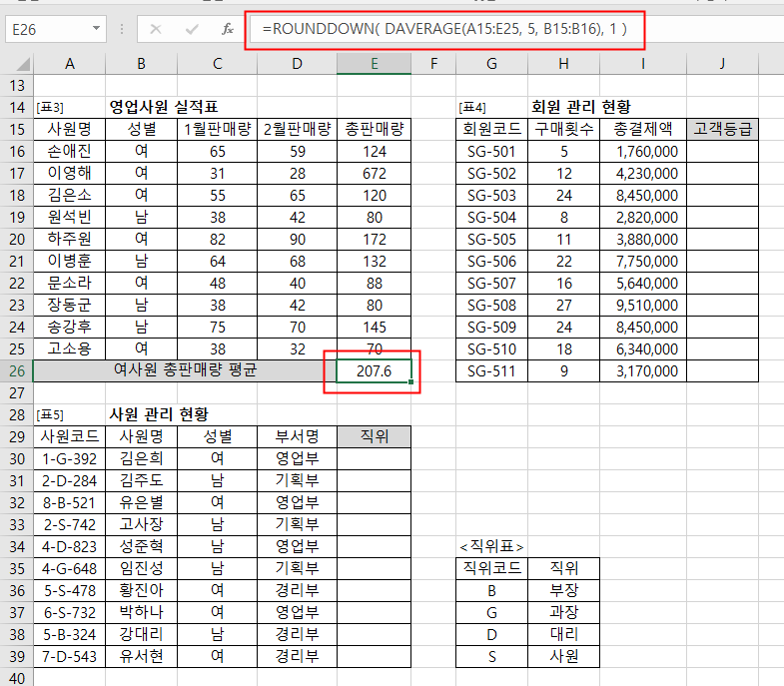784x686 pixels.
Task: Click the 고사장 name cell
Action: tap(142, 524)
